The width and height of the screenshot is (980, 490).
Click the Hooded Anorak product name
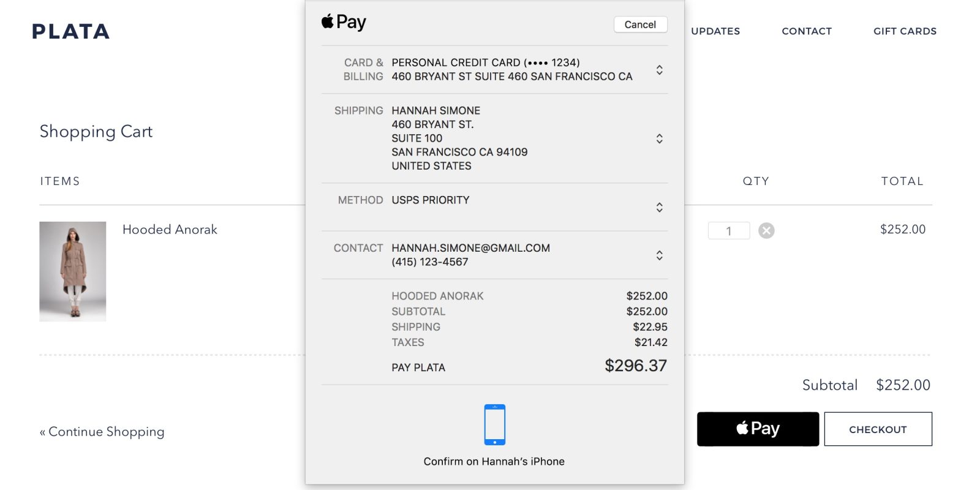pyautogui.click(x=170, y=230)
